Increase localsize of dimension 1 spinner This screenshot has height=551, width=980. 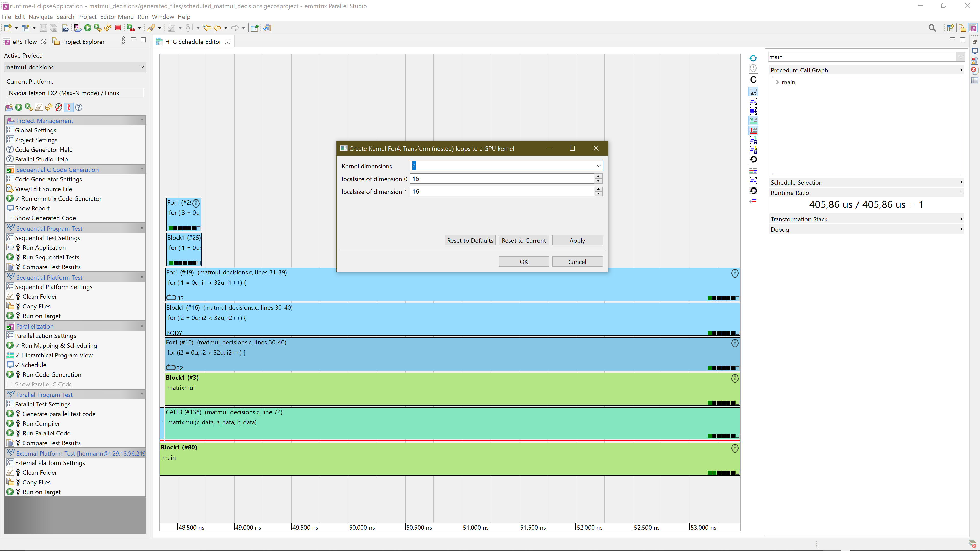click(598, 189)
